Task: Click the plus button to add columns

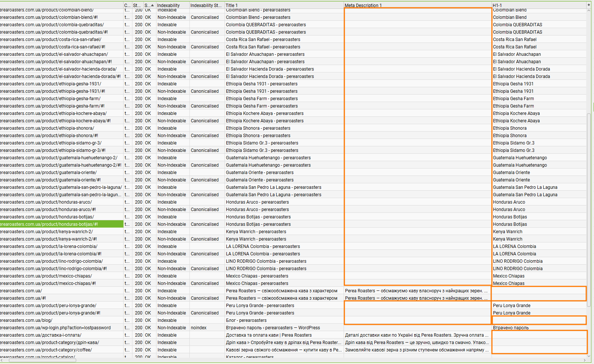Action: (588, 5)
